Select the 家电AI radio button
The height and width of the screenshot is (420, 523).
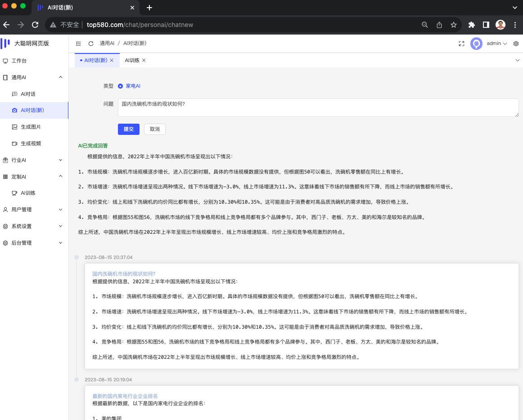click(121, 86)
